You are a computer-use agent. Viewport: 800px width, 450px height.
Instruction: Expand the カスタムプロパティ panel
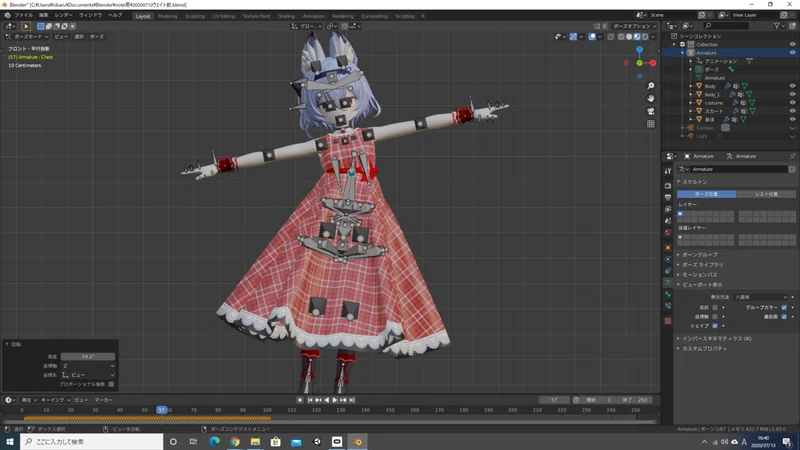point(703,348)
